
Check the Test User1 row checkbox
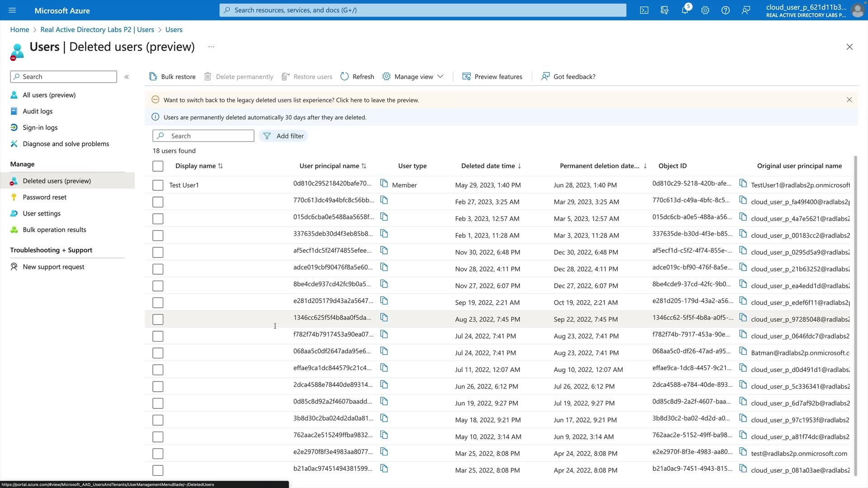pyautogui.click(x=158, y=185)
